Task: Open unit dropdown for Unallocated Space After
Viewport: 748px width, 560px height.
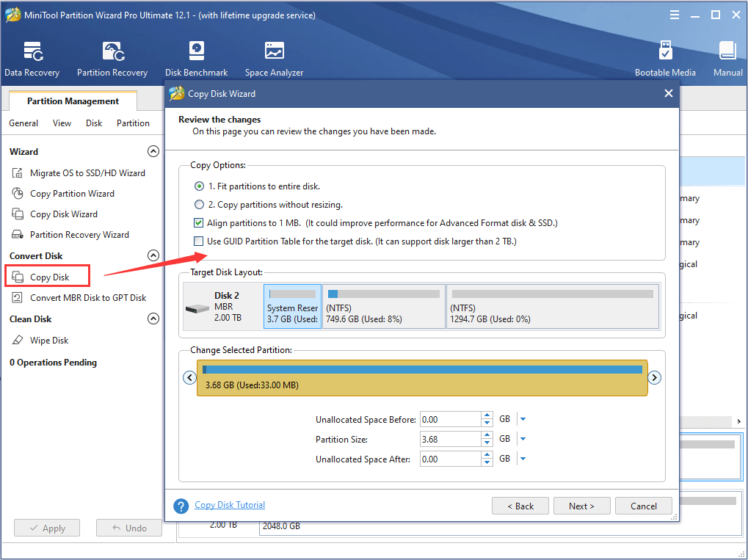Action: point(523,459)
